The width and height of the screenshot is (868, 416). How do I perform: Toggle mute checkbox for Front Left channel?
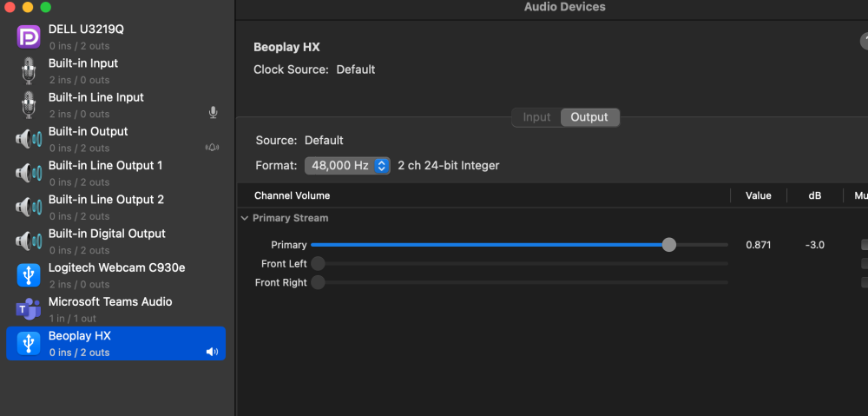point(865,264)
